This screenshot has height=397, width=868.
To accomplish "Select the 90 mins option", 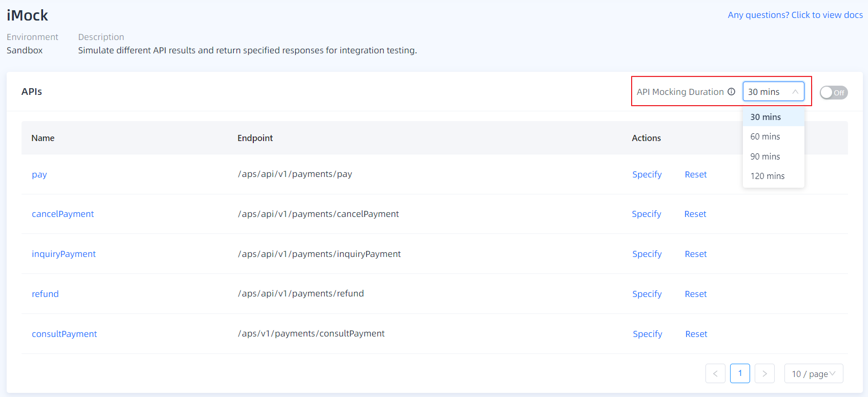I will point(765,156).
